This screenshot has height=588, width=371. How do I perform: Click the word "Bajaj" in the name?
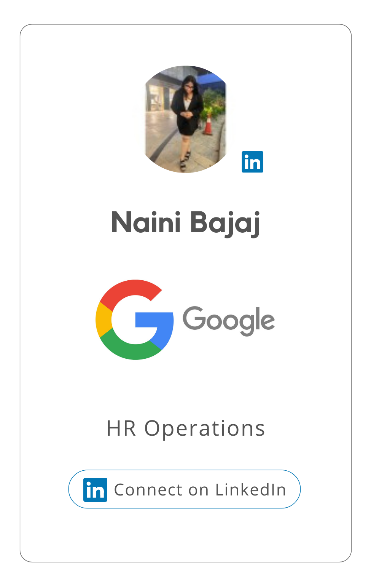tap(225, 223)
